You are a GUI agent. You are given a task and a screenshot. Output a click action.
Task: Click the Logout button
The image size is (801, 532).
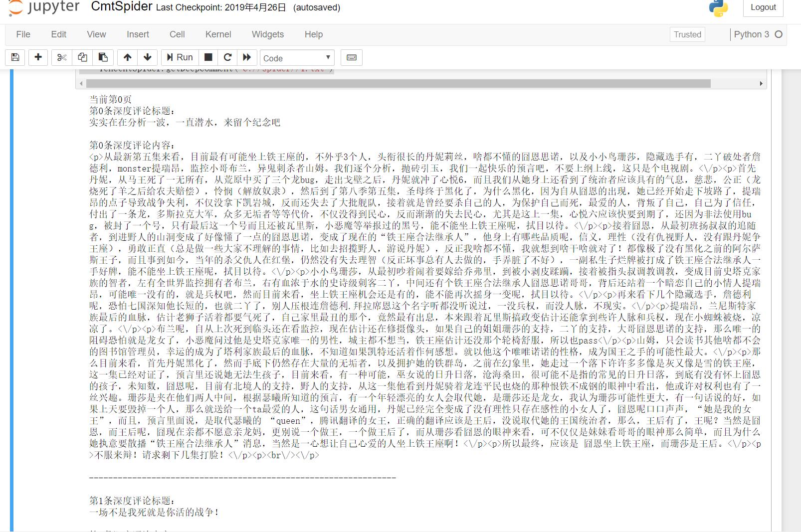pyautogui.click(x=763, y=7)
